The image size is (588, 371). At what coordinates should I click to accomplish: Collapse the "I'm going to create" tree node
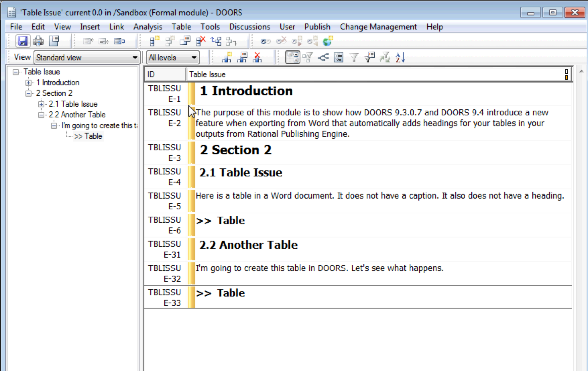pos(54,125)
